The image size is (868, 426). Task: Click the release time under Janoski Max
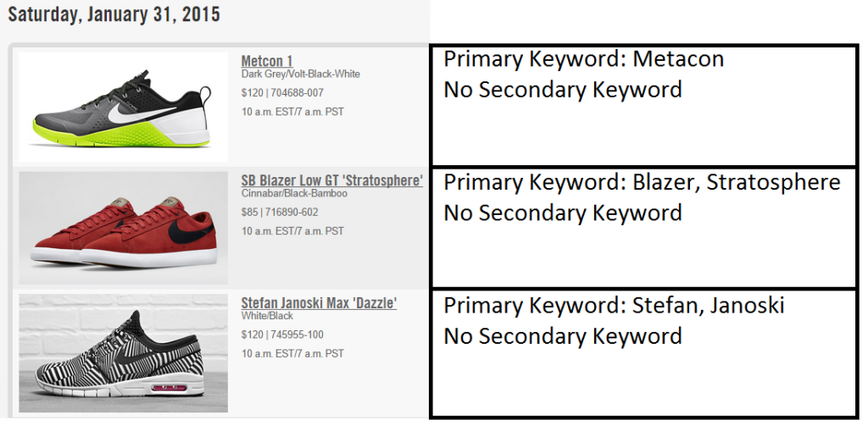coord(292,353)
